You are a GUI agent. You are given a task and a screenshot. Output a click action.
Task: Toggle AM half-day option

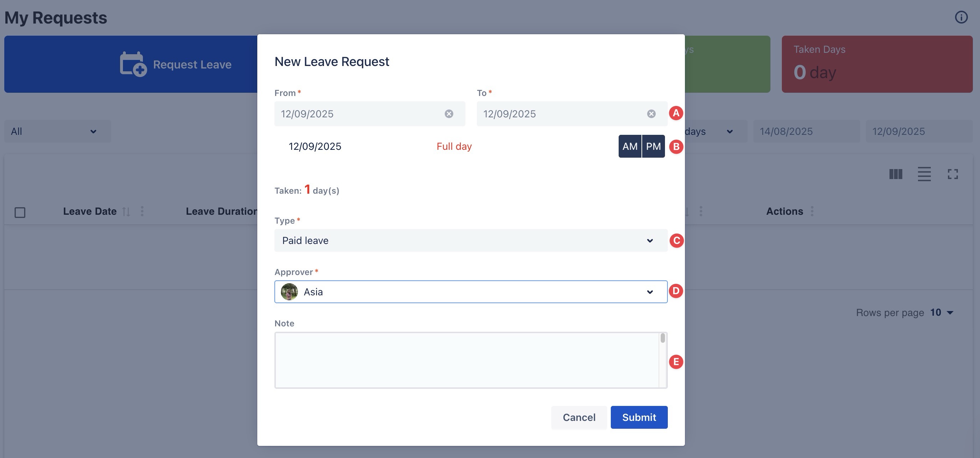[630, 146]
